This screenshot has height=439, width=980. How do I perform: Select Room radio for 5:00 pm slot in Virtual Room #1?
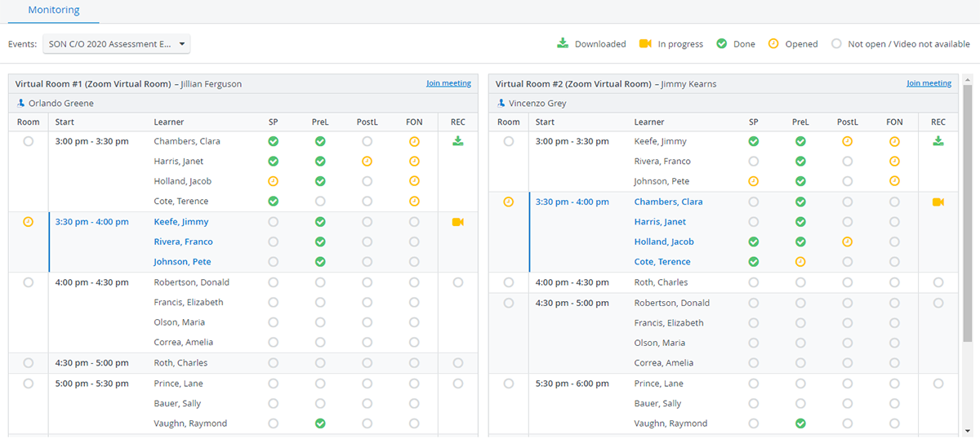pyautogui.click(x=29, y=384)
